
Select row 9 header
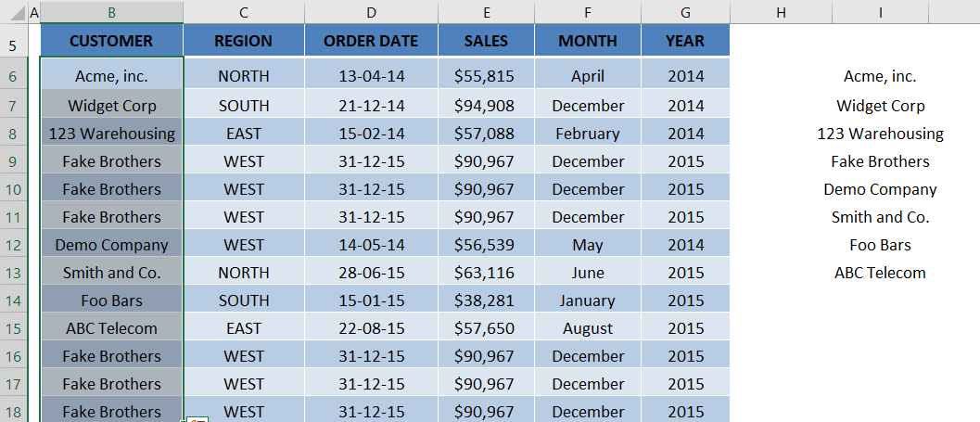(x=15, y=162)
